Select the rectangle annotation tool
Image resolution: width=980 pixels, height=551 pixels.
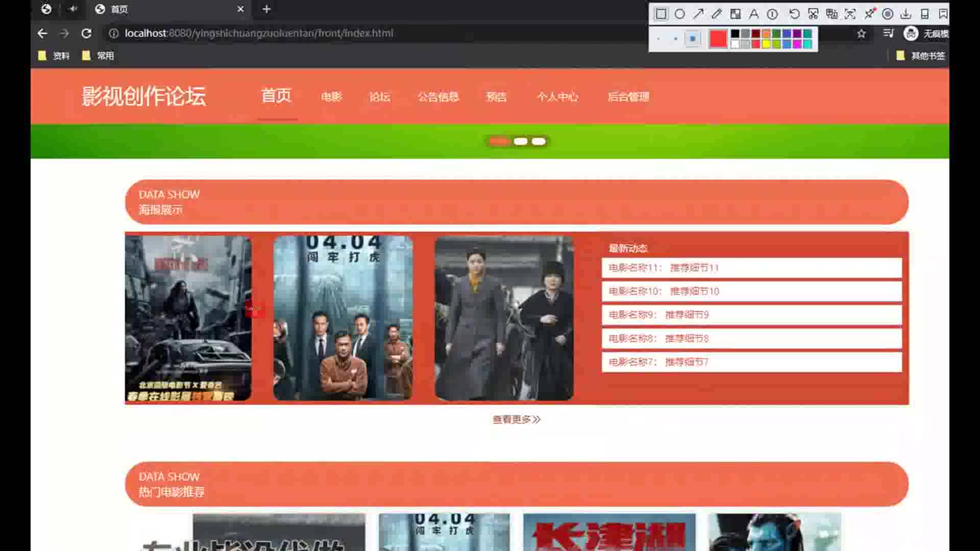tap(661, 14)
